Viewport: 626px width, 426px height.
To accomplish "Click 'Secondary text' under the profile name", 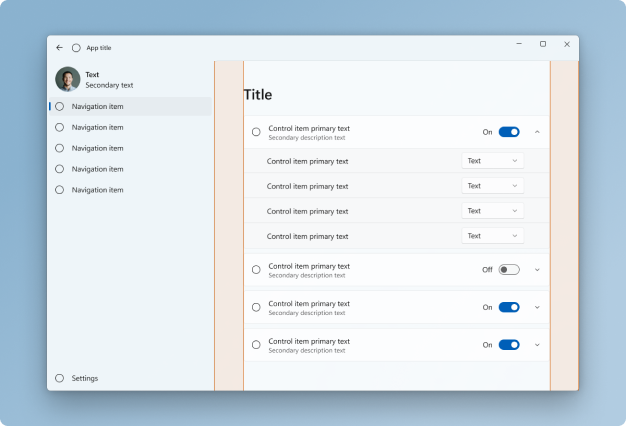I will pyautogui.click(x=109, y=85).
